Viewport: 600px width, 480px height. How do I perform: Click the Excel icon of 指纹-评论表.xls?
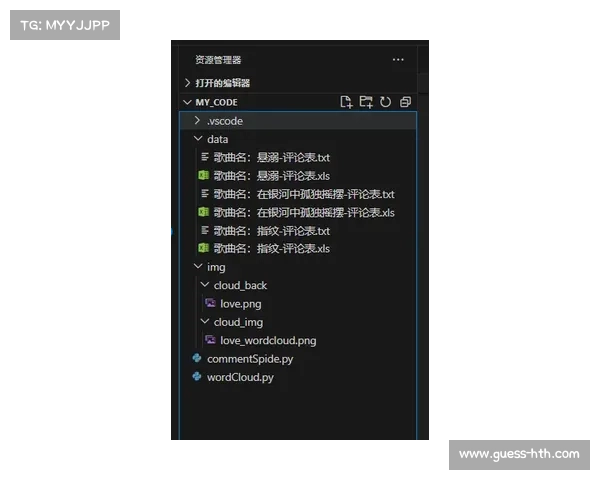point(204,248)
